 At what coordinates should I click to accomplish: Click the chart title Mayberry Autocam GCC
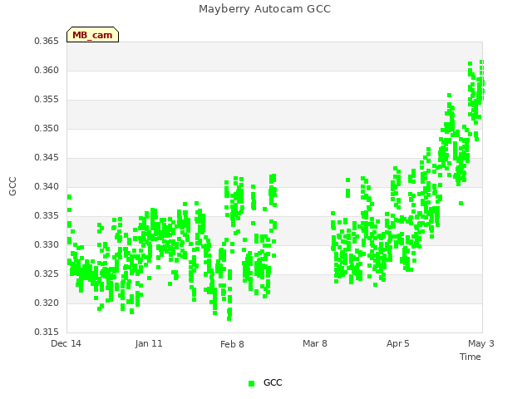264,9
